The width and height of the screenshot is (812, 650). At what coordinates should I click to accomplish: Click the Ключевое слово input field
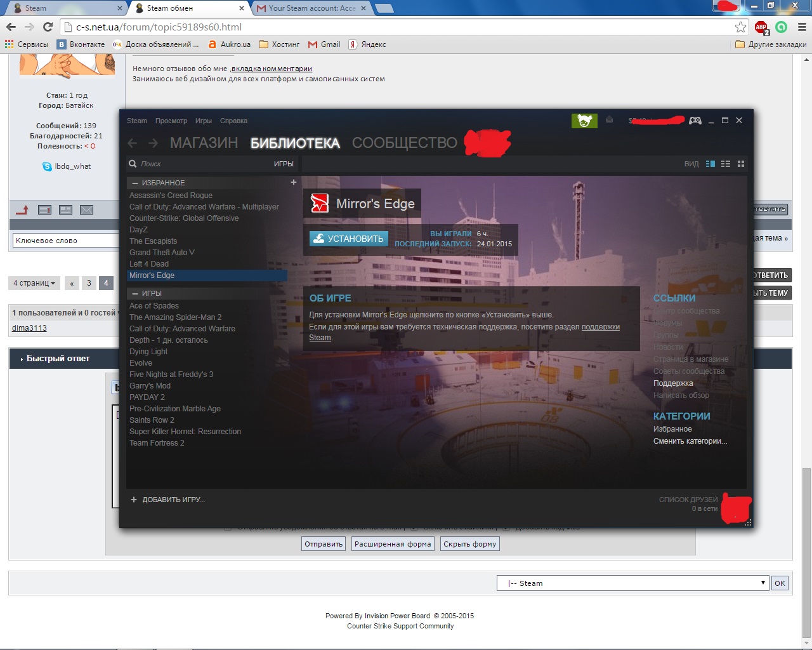point(66,241)
